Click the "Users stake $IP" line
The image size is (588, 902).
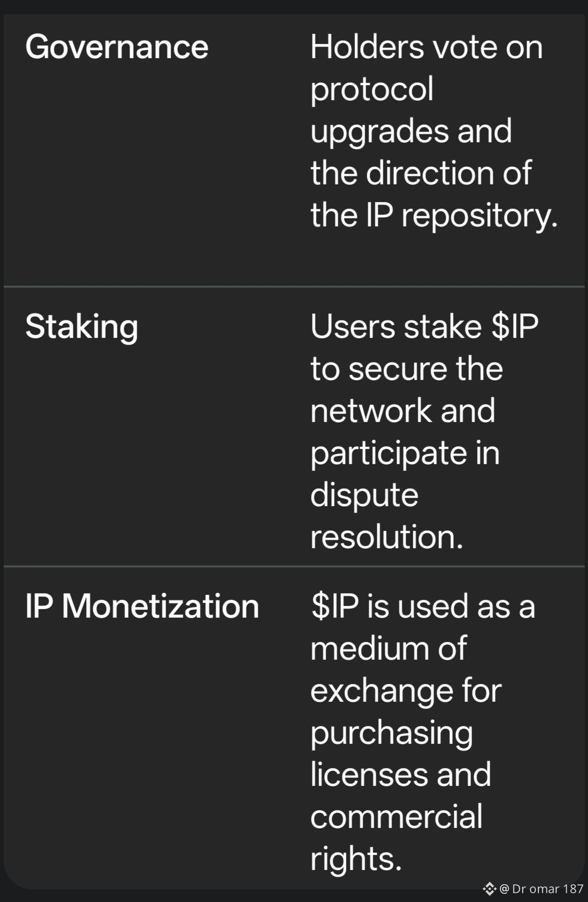coord(424,326)
